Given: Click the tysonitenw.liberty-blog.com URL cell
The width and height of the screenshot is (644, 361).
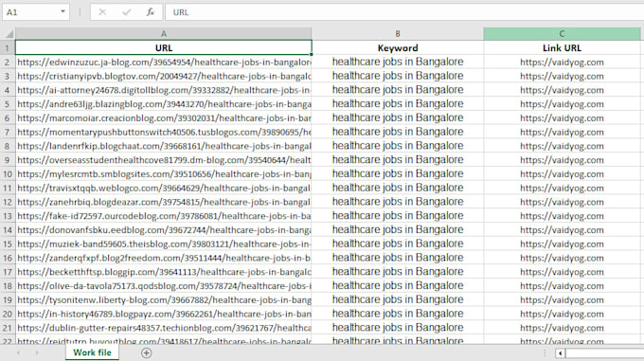Looking at the screenshot, I should point(164,299).
